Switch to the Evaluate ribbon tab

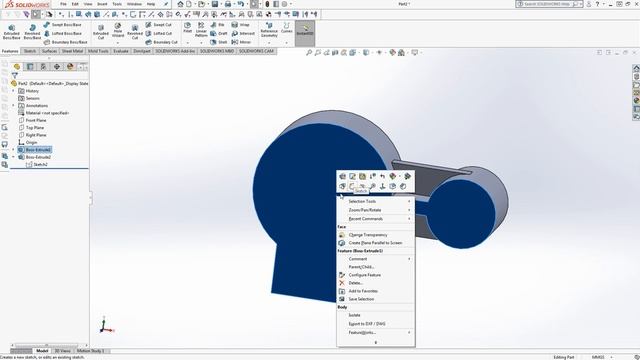click(x=121, y=51)
